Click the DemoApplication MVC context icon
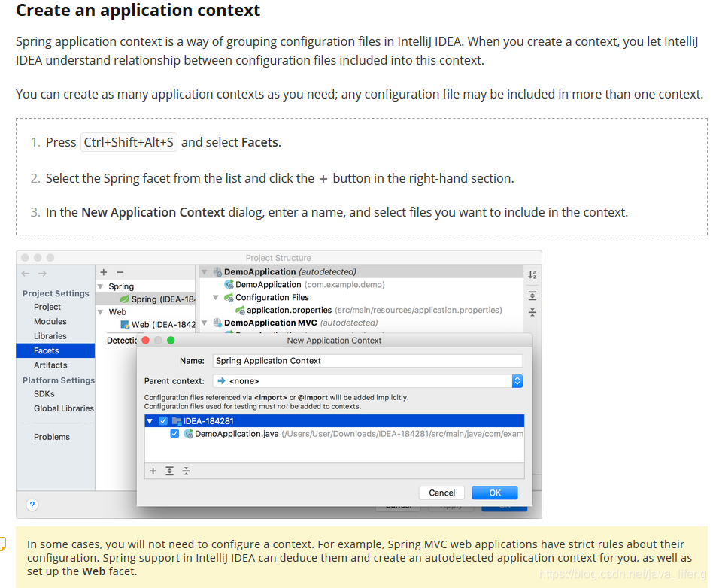Screen dimensions: 713x588 [x=217, y=323]
